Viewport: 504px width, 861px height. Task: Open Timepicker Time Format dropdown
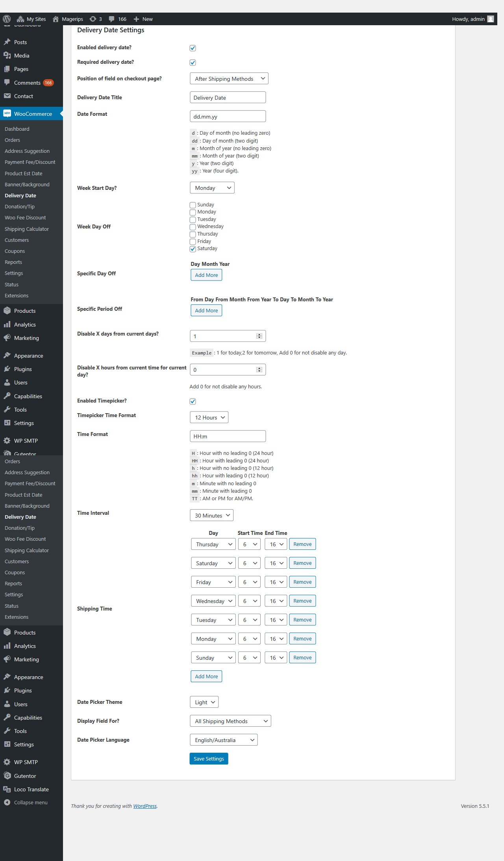pos(209,418)
